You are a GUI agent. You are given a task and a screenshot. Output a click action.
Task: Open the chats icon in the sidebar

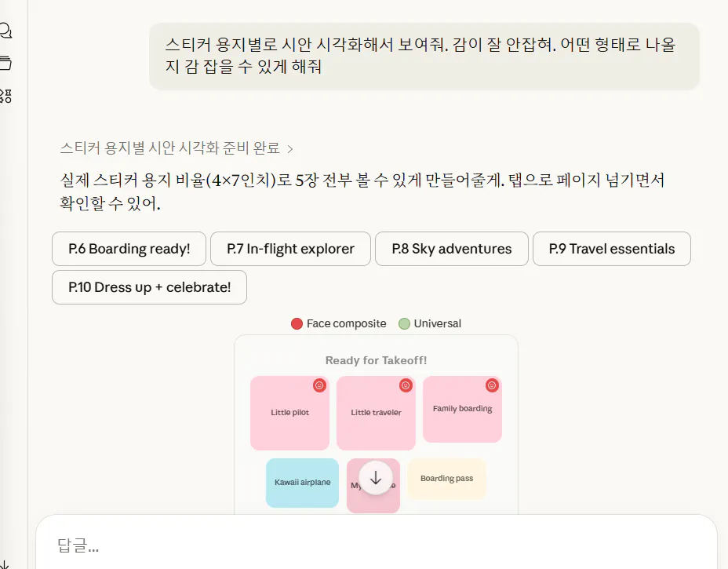pyautogui.click(x=5, y=31)
